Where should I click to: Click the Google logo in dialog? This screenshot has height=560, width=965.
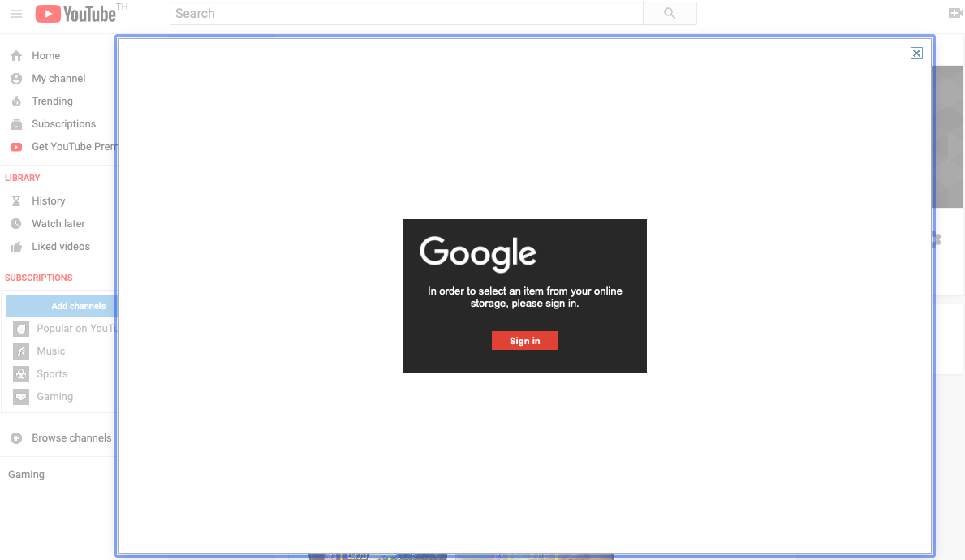coord(478,253)
